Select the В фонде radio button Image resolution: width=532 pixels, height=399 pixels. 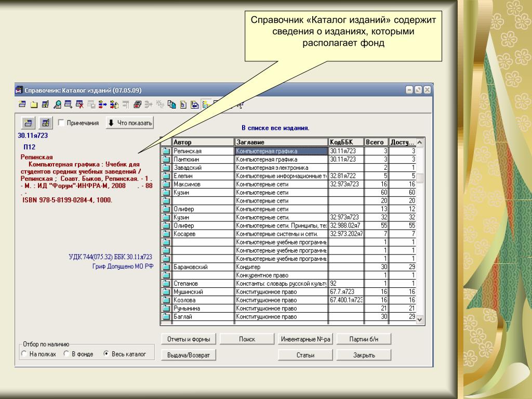66,353
